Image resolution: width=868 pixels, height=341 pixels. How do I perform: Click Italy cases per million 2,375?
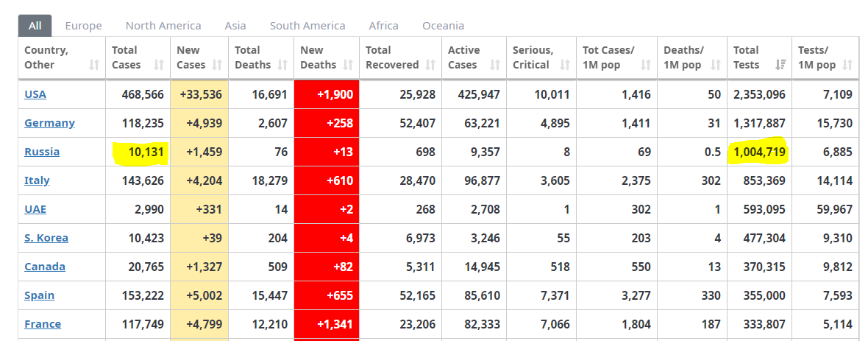pyautogui.click(x=636, y=180)
